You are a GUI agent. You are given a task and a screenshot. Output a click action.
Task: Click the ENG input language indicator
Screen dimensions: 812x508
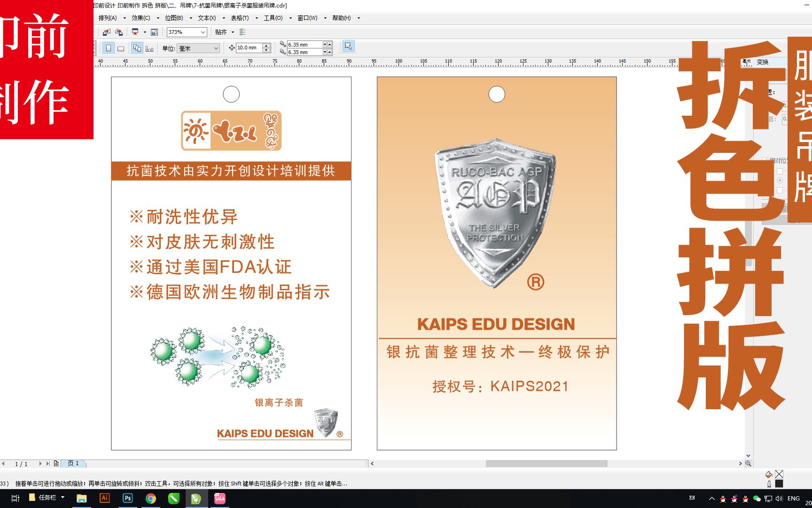(x=794, y=498)
